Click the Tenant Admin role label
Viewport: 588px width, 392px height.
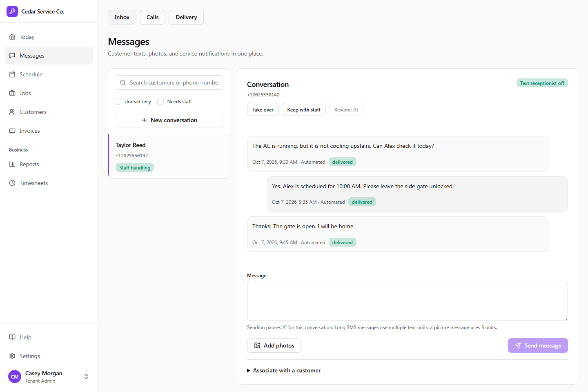tap(40, 381)
